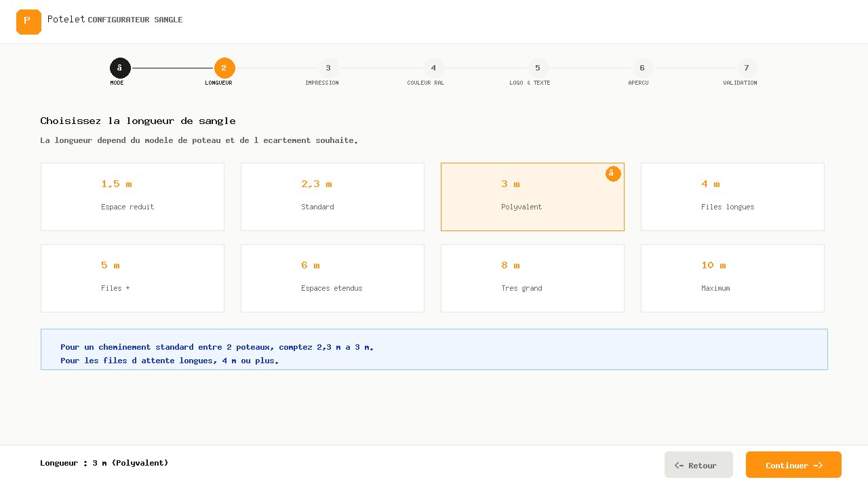868x488 pixels.
Task: Go to completed step Mode circle
Action: (x=120, y=68)
